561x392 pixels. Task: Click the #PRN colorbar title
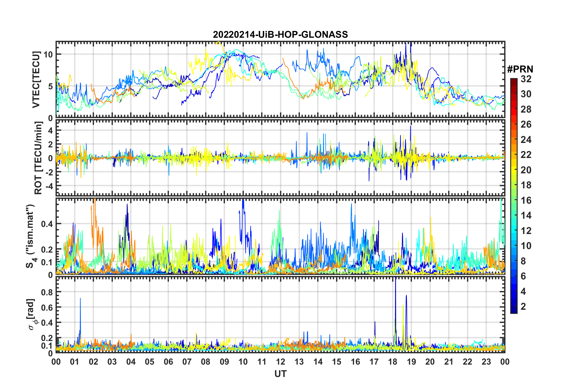click(520, 69)
